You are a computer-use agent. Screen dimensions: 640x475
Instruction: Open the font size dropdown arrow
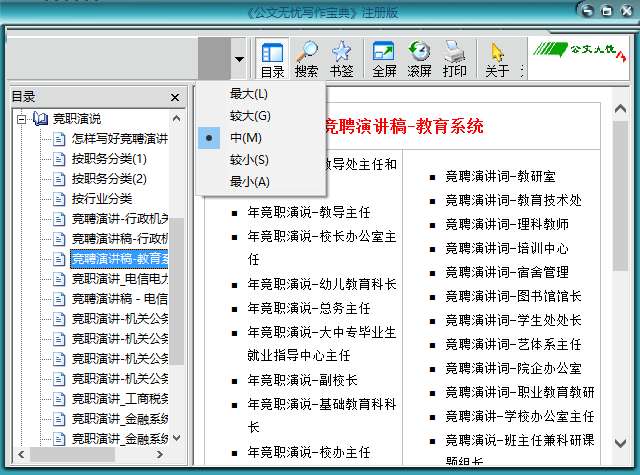coord(240,59)
